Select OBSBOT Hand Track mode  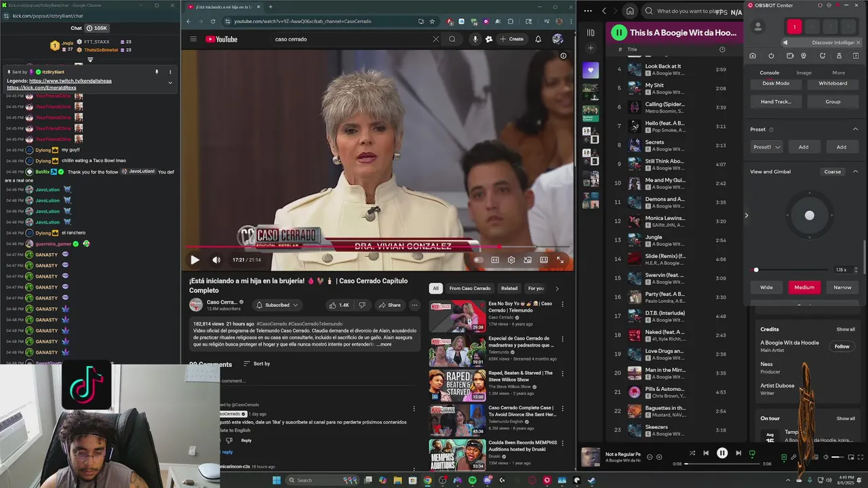(x=776, y=102)
